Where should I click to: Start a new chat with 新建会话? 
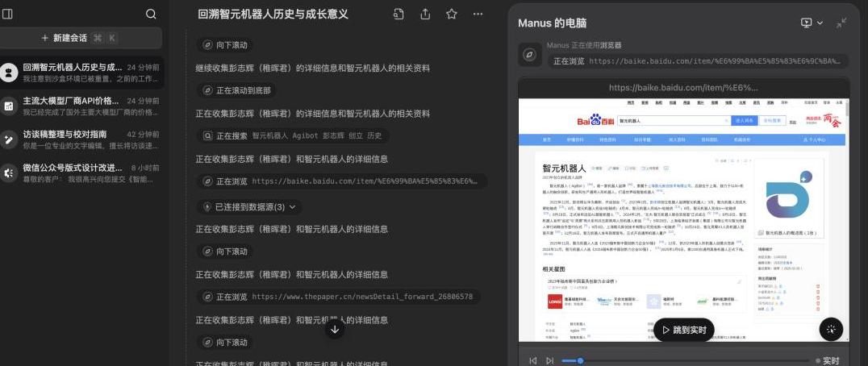(x=81, y=38)
